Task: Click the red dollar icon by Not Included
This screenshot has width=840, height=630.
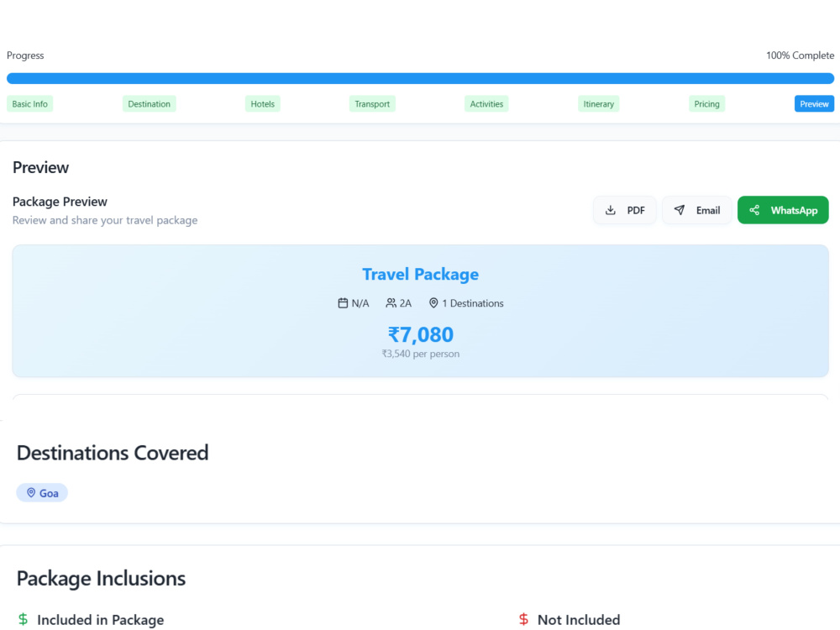Action: 523,619
